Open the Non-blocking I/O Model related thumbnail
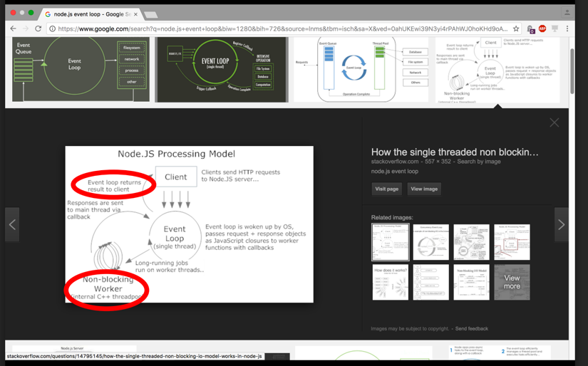Image resolution: width=588 pixels, height=366 pixels. [471, 282]
